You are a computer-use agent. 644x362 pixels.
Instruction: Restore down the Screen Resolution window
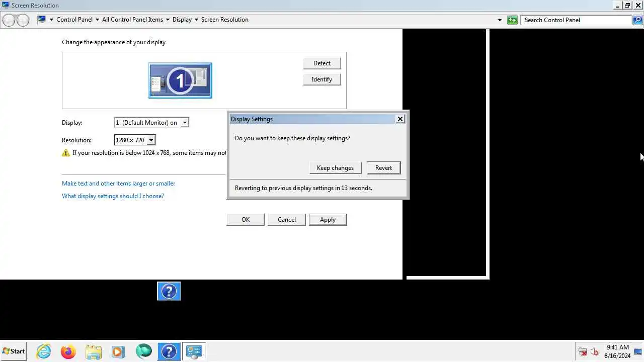coord(627,6)
